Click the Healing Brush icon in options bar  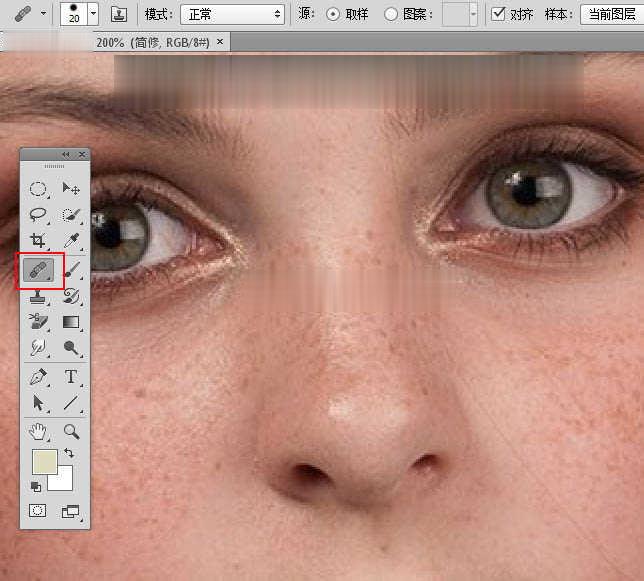click(x=23, y=14)
